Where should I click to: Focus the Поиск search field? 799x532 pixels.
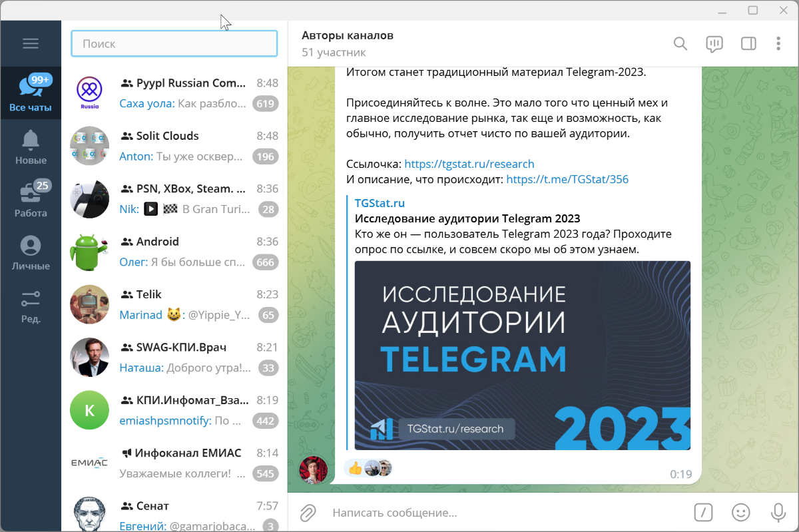point(174,43)
